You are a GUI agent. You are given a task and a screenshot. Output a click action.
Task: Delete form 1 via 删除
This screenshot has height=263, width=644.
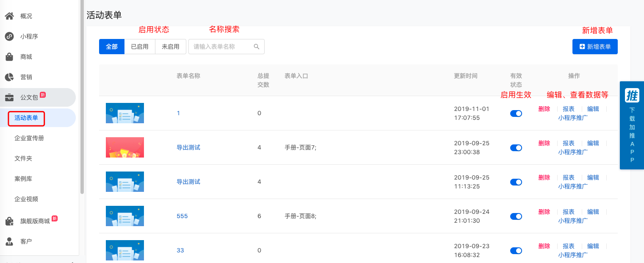tap(544, 109)
